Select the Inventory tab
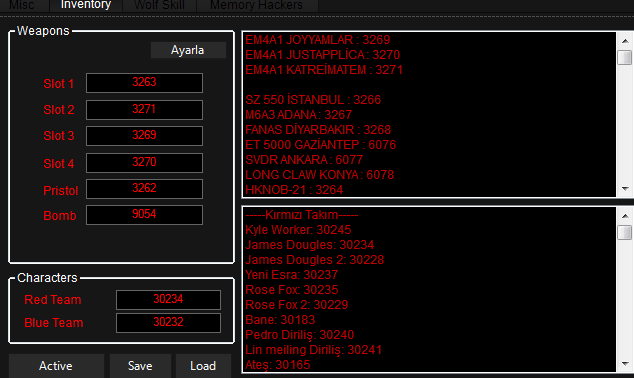The width and height of the screenshot is (634, 378). pos(86,5)
